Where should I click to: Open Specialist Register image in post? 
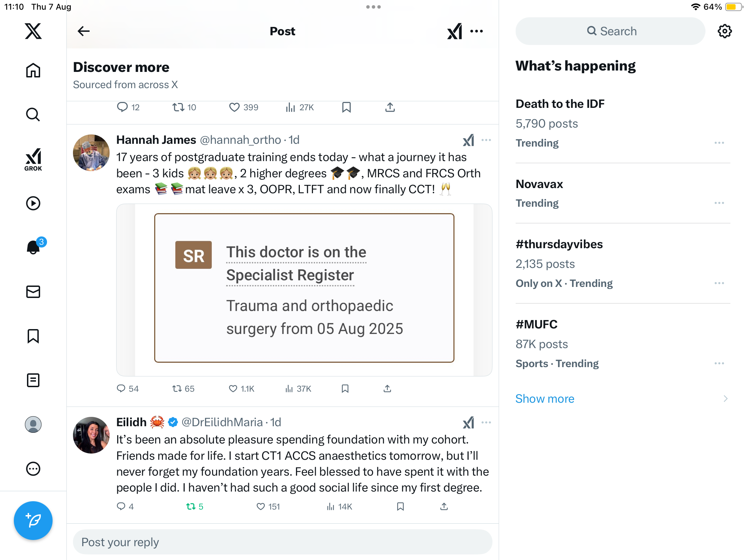click(304, 290)
